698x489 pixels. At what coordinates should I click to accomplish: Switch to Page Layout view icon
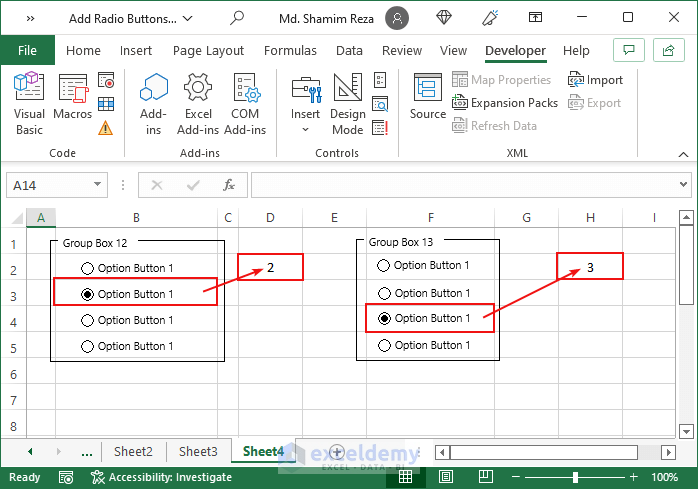[x=446, y=477]
